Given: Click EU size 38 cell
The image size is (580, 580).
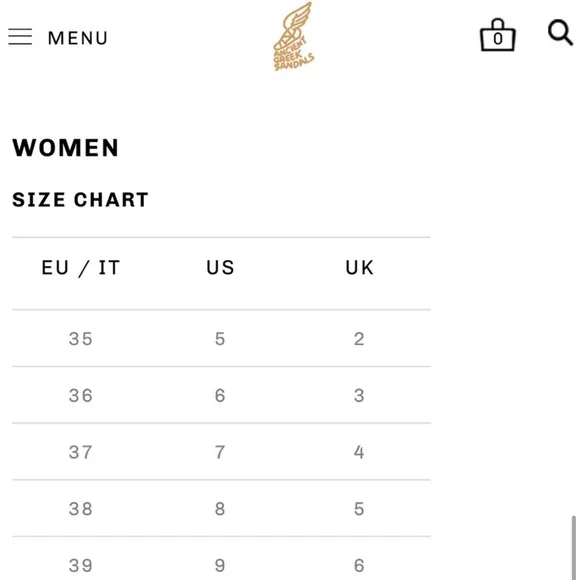Looking at the screenshot, I should pyautogui.click(x=80, y=508).
